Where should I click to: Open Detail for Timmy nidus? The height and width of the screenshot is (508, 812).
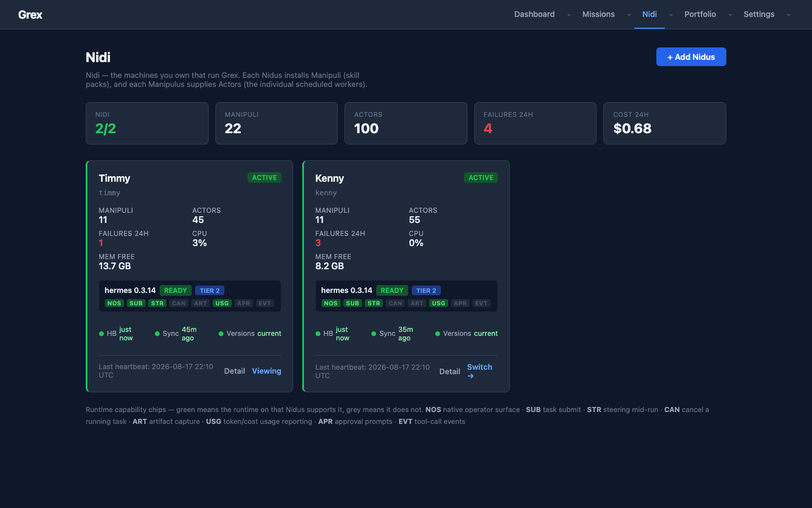point(235,371)
